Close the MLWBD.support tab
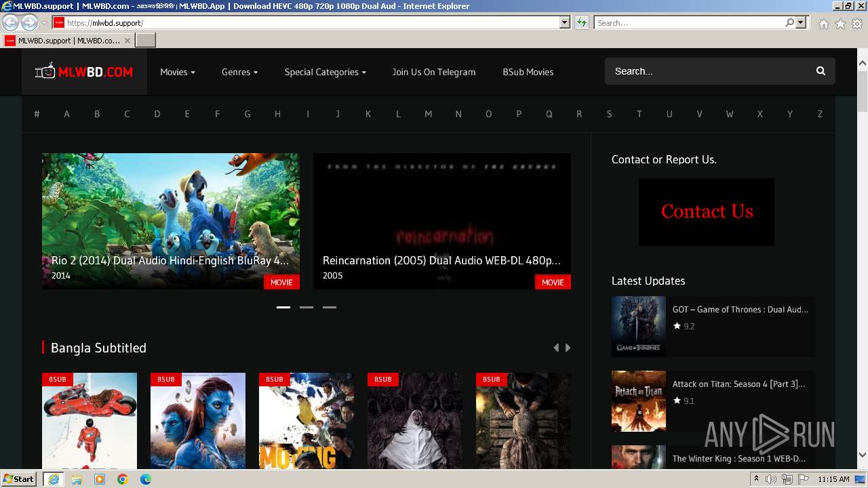 coord(127,41)
